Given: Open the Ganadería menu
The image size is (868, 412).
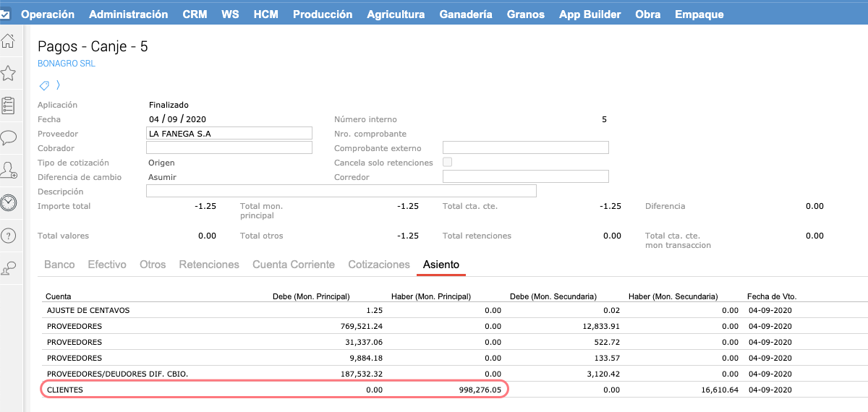Looking at the screenshot, I should click(465, 14).
